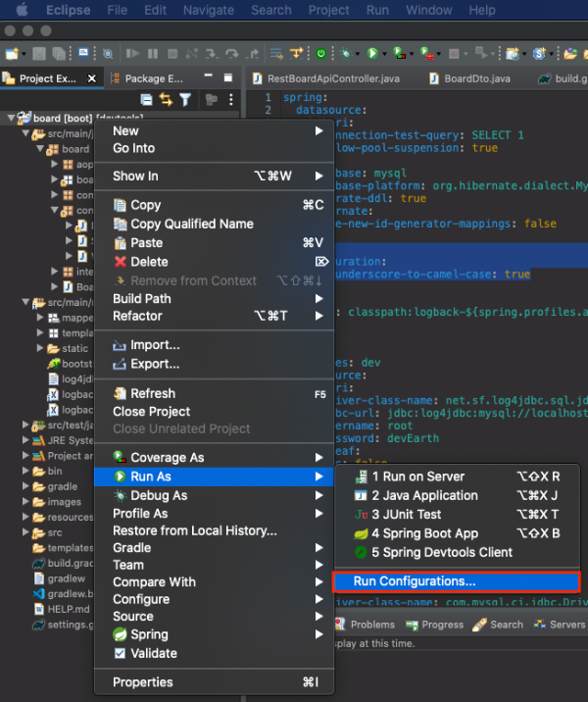Image resolution: width=588 pixels, height=702 pixels.
Task: Click Refresh in context menu
Action: pos(214,393)
